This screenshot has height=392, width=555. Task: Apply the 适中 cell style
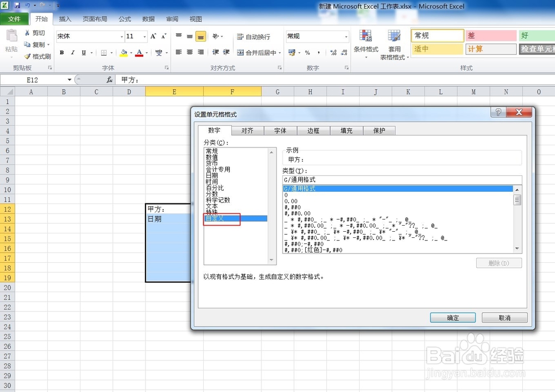pos(437,49)
